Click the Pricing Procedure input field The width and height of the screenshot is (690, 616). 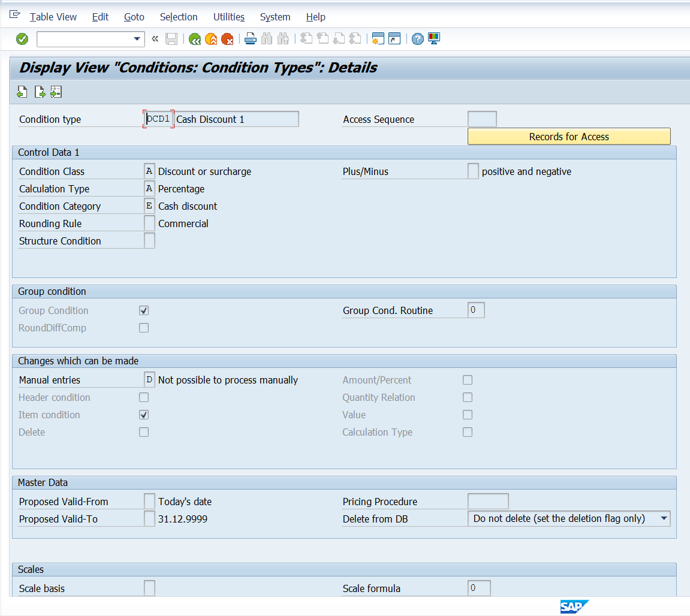[487, 502]
